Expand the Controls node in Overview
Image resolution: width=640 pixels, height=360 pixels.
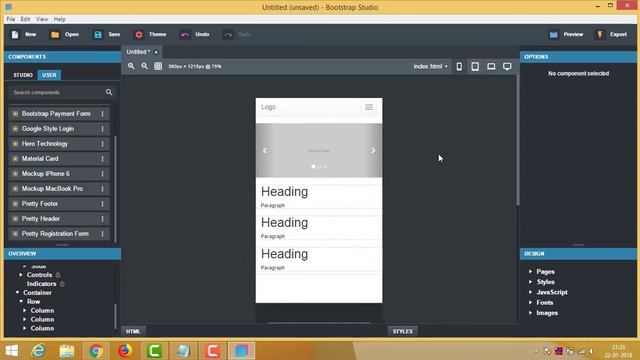click(21, 275)
